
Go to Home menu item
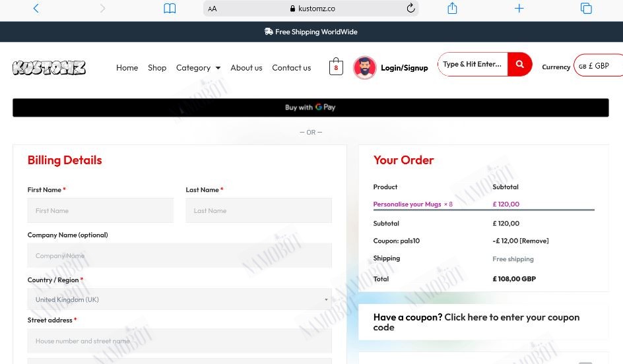pyautogui.click(x=127, y=68)
